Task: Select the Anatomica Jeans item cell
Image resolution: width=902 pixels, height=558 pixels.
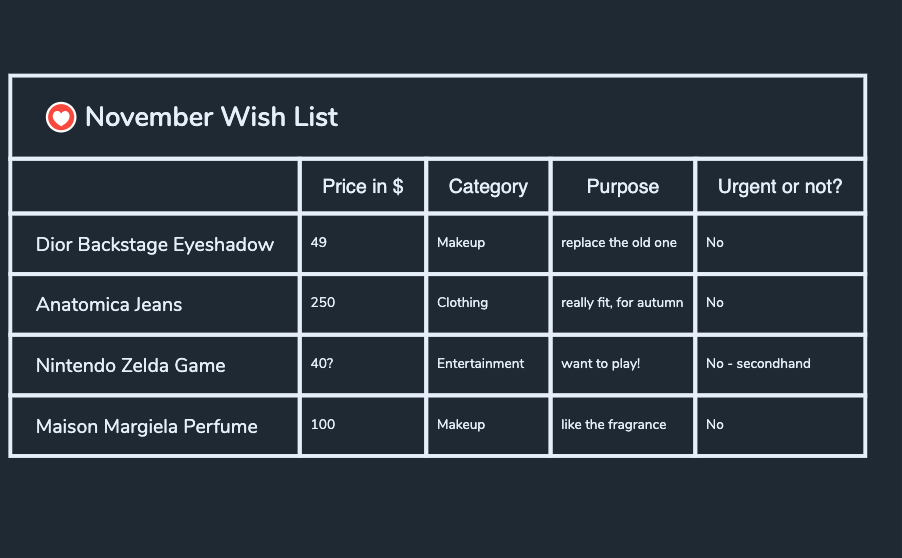Action: 109,304
